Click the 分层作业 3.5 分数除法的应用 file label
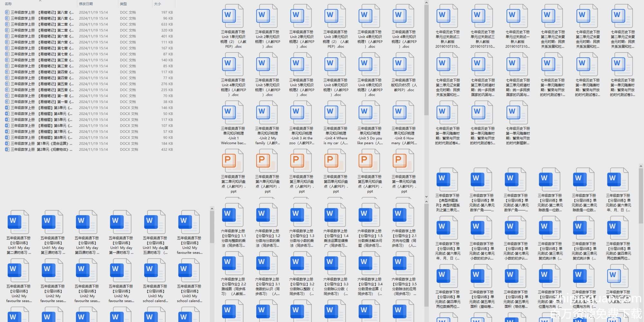 [404, 287]
